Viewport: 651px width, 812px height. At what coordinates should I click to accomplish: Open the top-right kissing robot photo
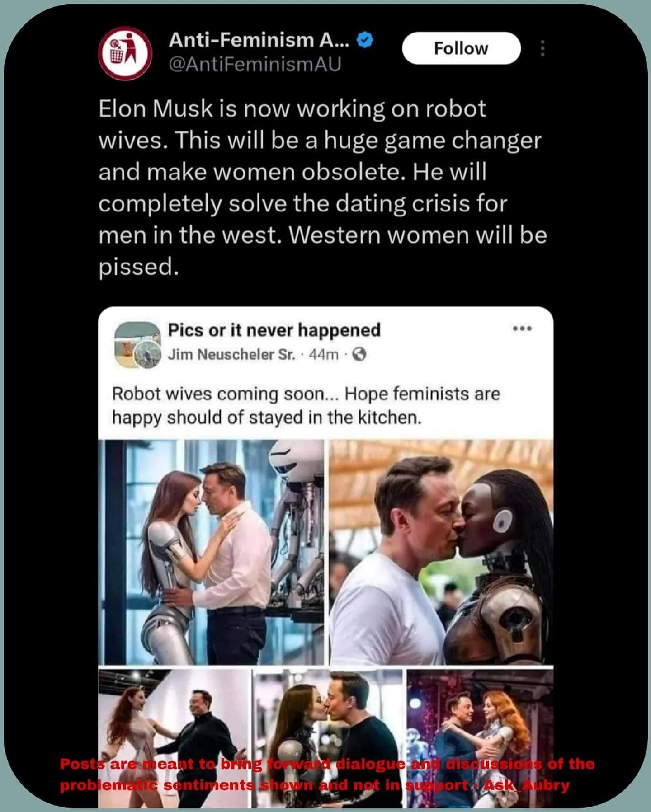coord(441,551)
